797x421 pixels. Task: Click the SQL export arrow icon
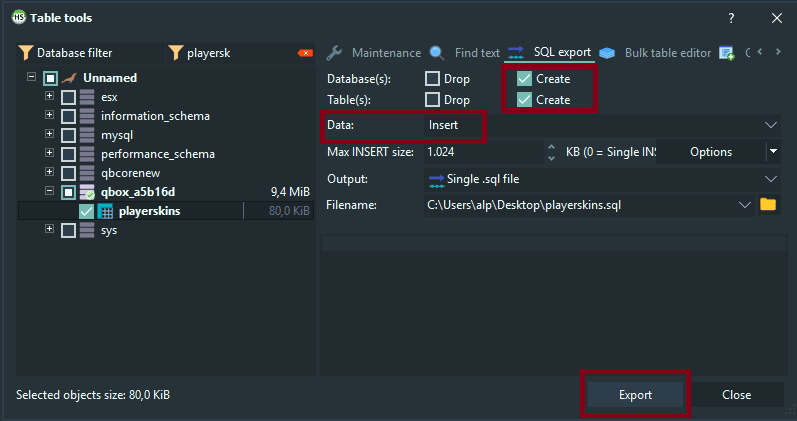pyautogui.click(x=515, y=52)
